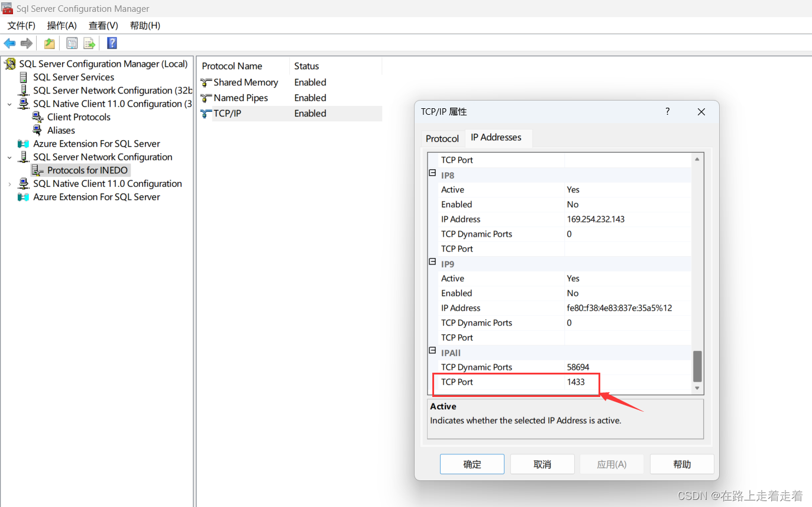
Task: Click the IP9 Enabled row showing No
Action: click(x=565, y=293)
